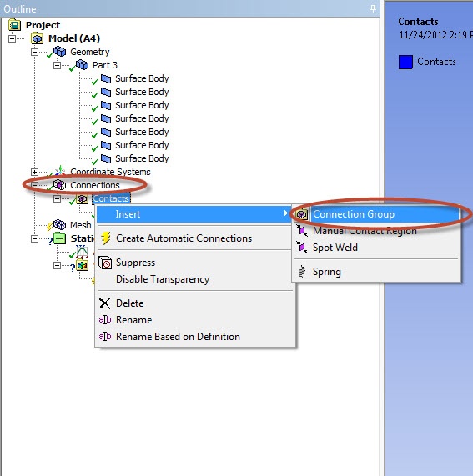The height and width of the screenshot is (476, 473).
Task: Click the Spot Weld icon
Action: click(302, 248)
